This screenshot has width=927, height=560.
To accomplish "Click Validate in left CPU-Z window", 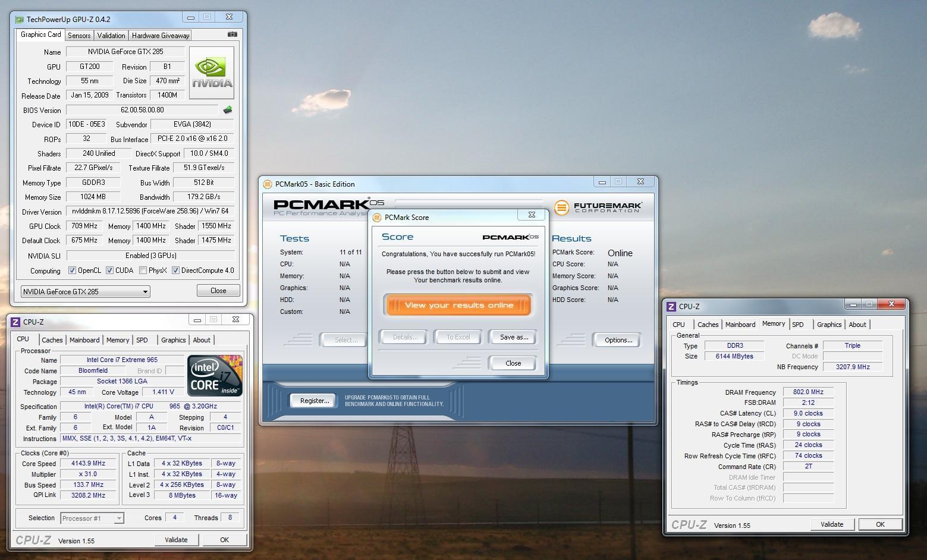I will [176, 540].
